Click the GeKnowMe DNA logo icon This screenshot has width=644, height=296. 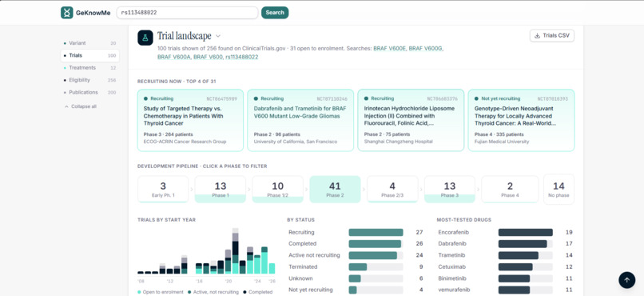(x=67, y=13)
